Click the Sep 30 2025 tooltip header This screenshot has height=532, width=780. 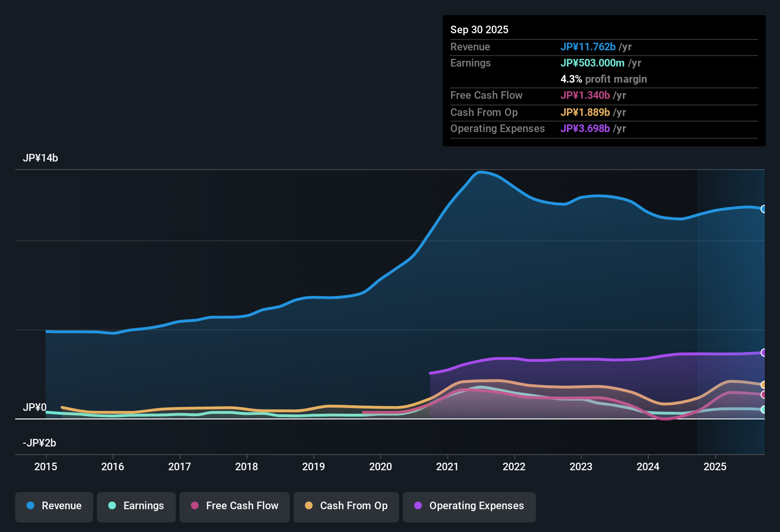pos(479,29)
